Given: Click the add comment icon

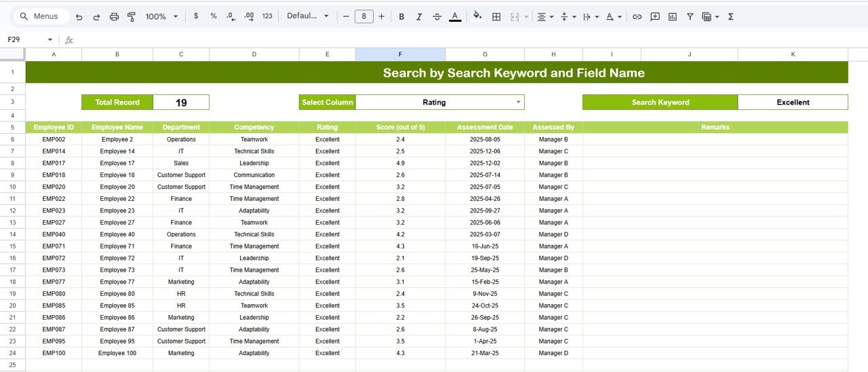Looking at the screenshot, I should tap(655, 16).
